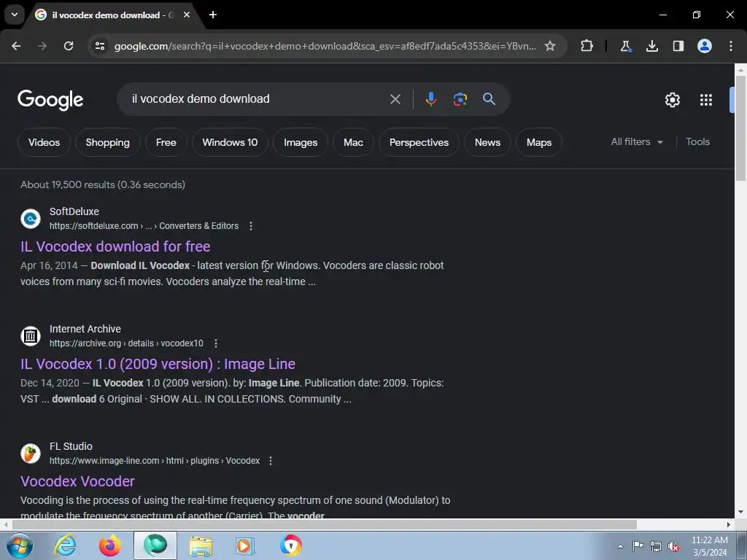View site information icon in address bar
Viewport: 747px width, 560px height.
click(x=100, y=46)
